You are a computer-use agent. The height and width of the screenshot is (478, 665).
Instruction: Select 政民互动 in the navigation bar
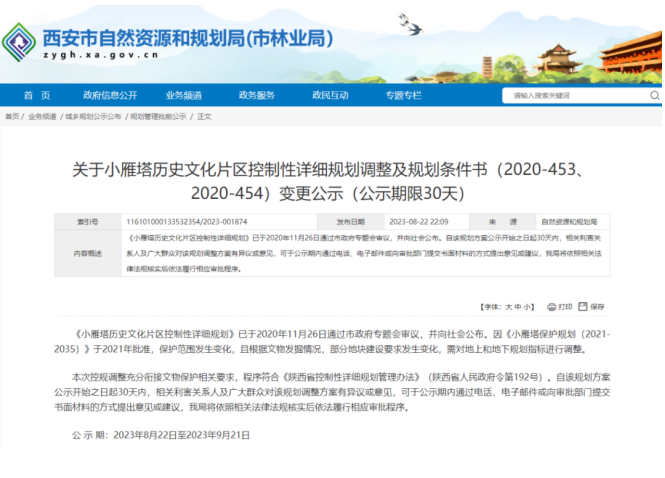(330, 96)
